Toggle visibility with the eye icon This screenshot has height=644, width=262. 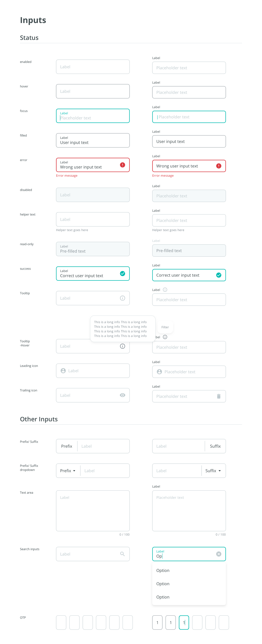(x=122, y=395)
